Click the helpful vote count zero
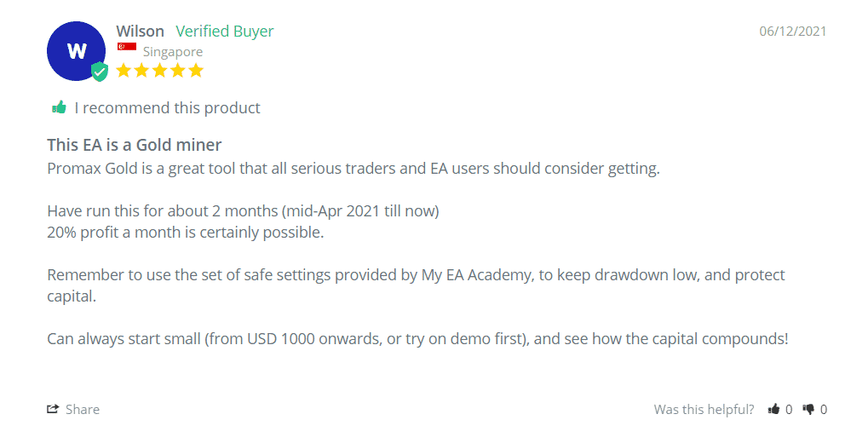868x443 pixels. [789, 410]
